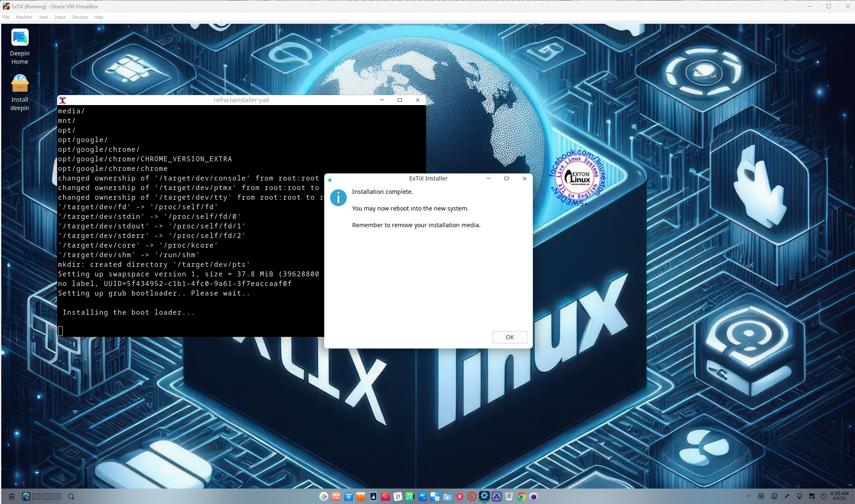The image size is (855, 504).
Task: Click the orange multitasking dock icon
Action: pos(336,496)
